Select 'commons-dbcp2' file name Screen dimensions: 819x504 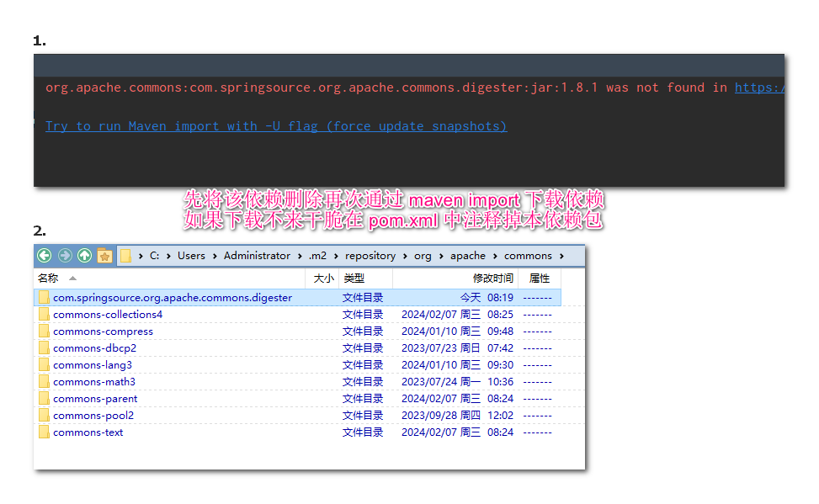[x=94, y=348]
